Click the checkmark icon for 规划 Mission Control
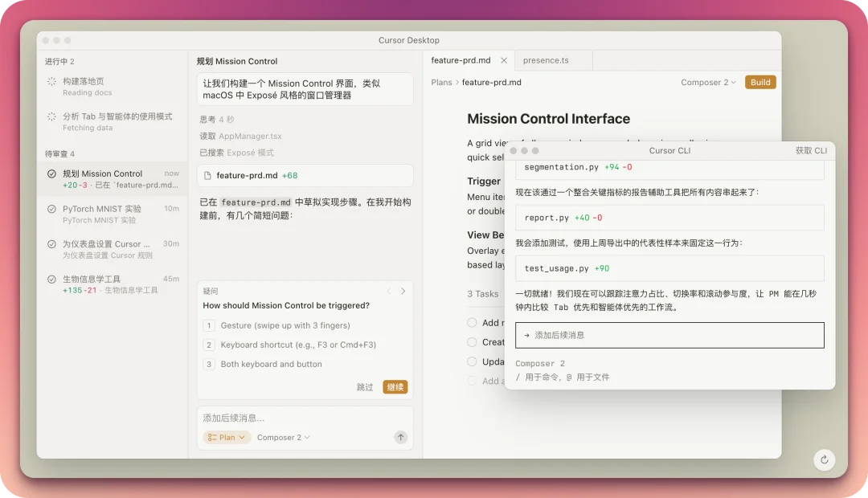 51,173
